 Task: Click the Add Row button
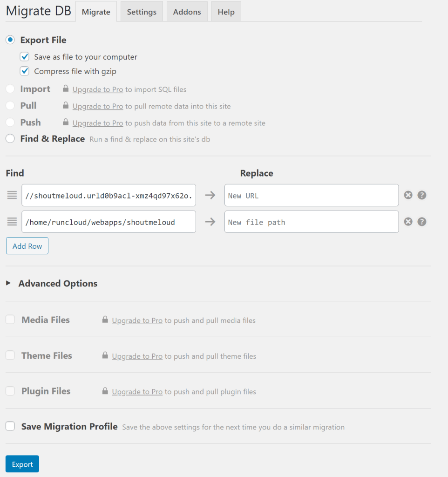[27, 246]
